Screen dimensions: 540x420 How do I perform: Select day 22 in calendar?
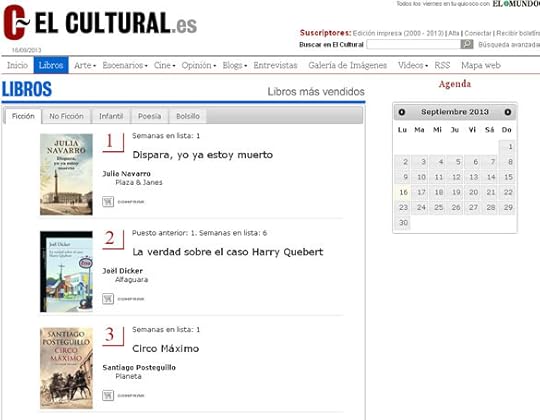pyautogui.click(x=508, y=192)
